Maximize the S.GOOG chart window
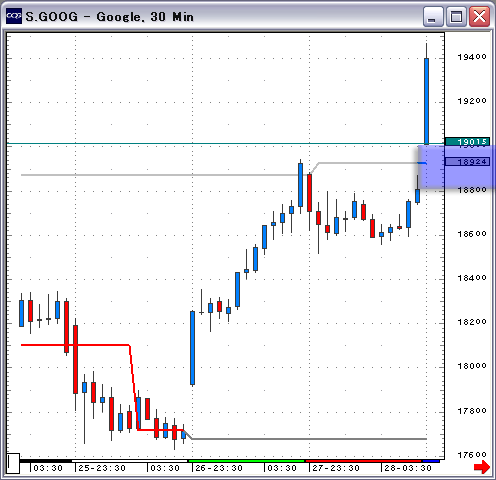 pos(456,16)
